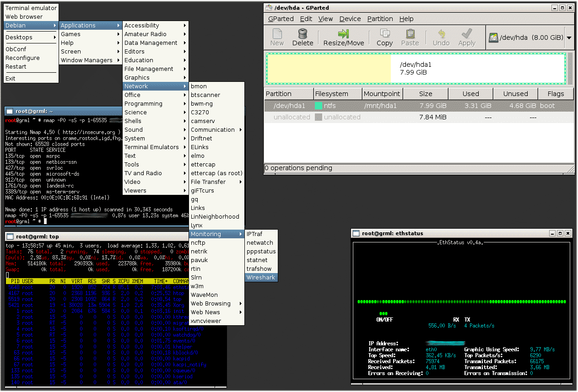Screen dimensions: 578x392
Task: Open the /dev/hda device dropdown arrow
Action: (x=569, y=38)
